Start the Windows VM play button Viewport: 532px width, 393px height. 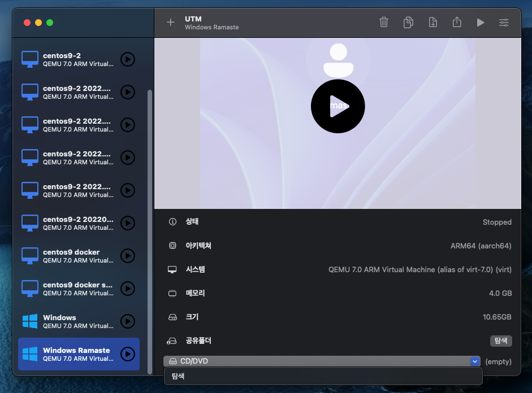tap(128, 321)
